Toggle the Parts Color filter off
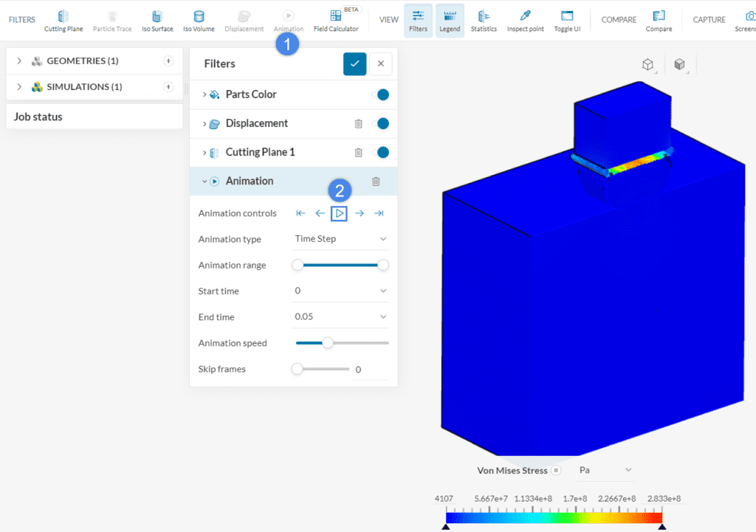Screen dimensions: 756x532 (x=382, y=94)
